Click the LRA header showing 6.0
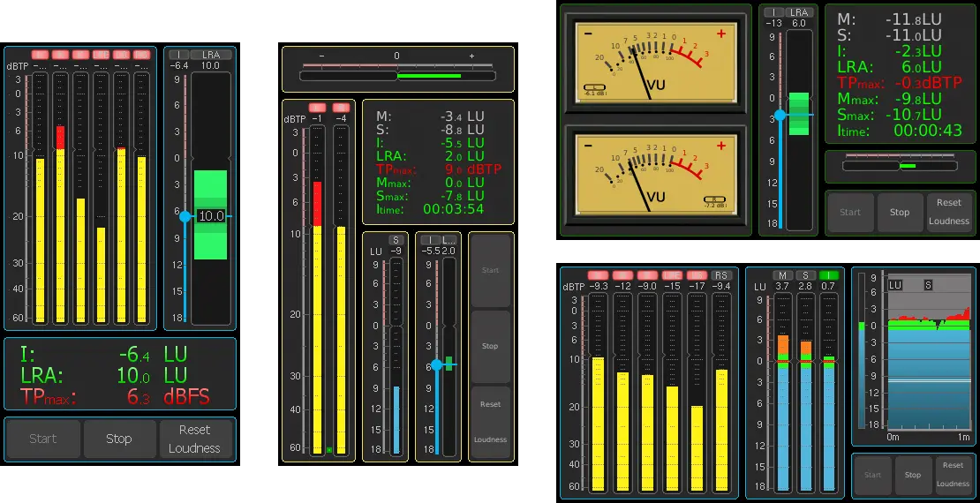 click(799, 12)
